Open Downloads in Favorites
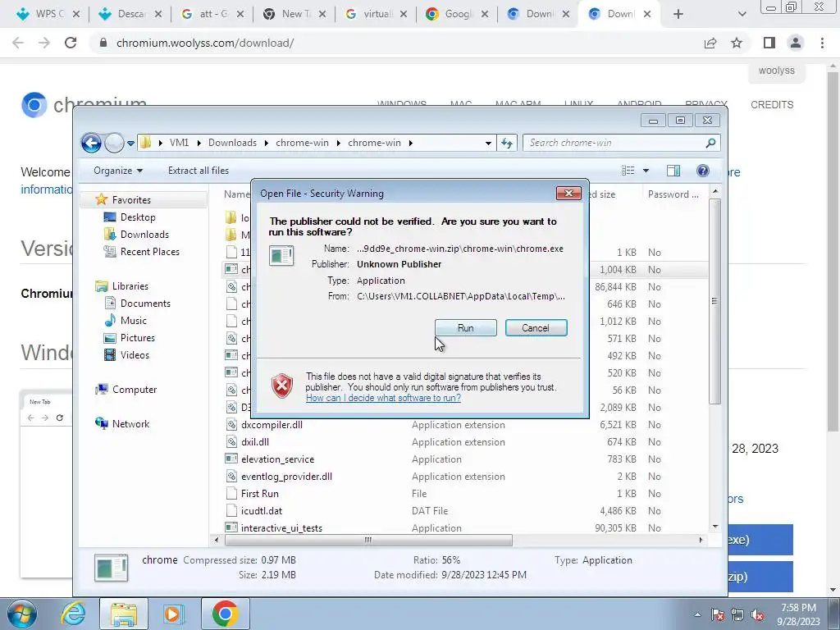 (144, 234)
